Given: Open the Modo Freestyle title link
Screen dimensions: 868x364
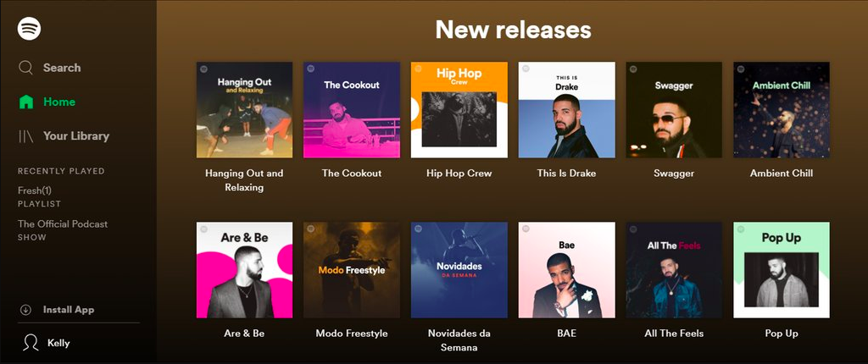Looking at the screenshot, I should point(352,334).
